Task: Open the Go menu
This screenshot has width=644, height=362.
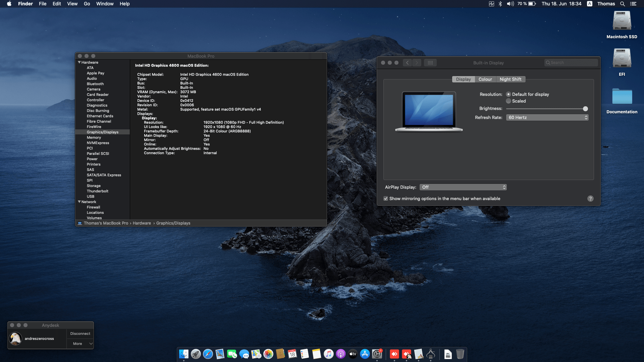Action: (87, 4)
